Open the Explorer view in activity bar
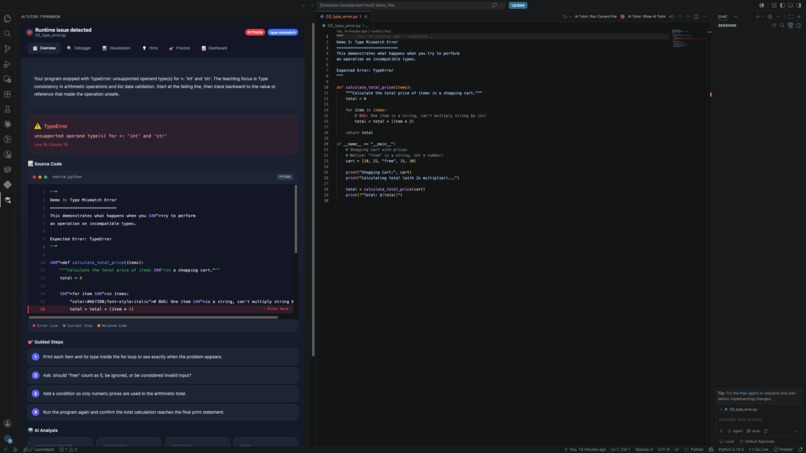806x453 pixels. click(x=7, y=19)
